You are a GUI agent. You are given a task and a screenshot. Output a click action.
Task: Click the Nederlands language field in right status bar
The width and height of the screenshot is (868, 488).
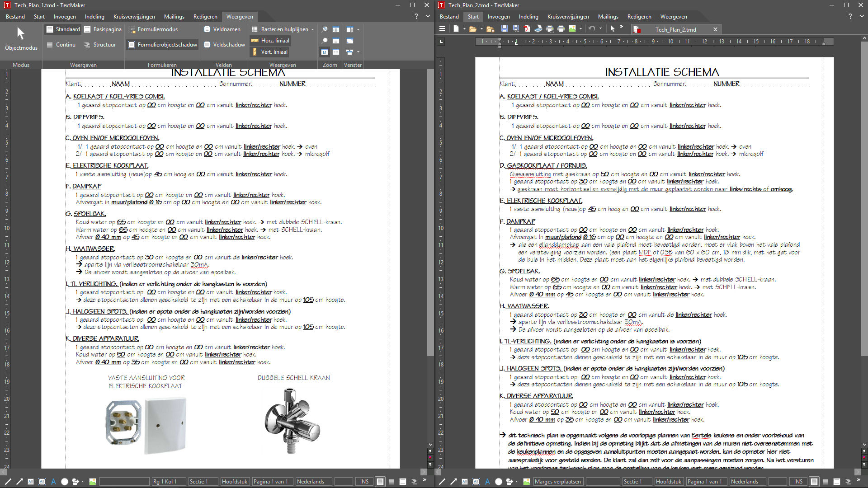(744, 482)
